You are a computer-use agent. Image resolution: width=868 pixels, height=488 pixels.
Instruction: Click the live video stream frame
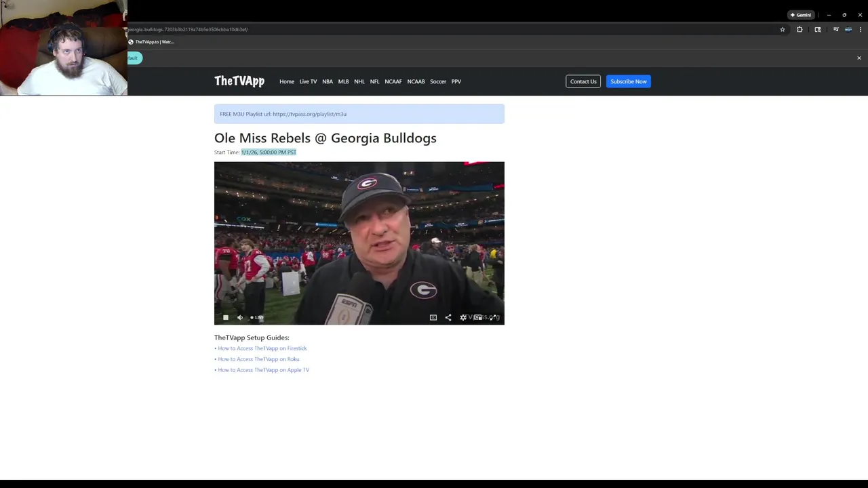click(359, 243)
